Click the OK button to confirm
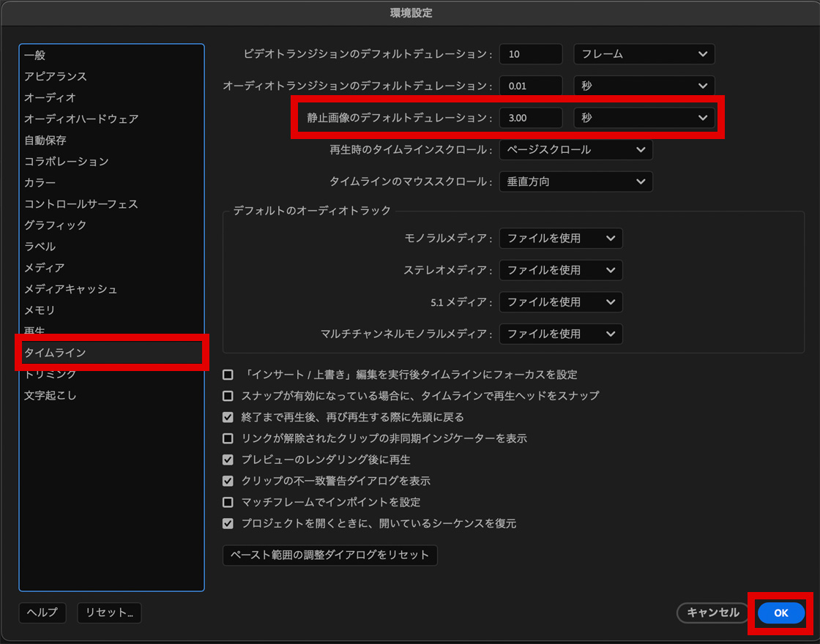The image size is (820, 644). [x=780, y=613]
